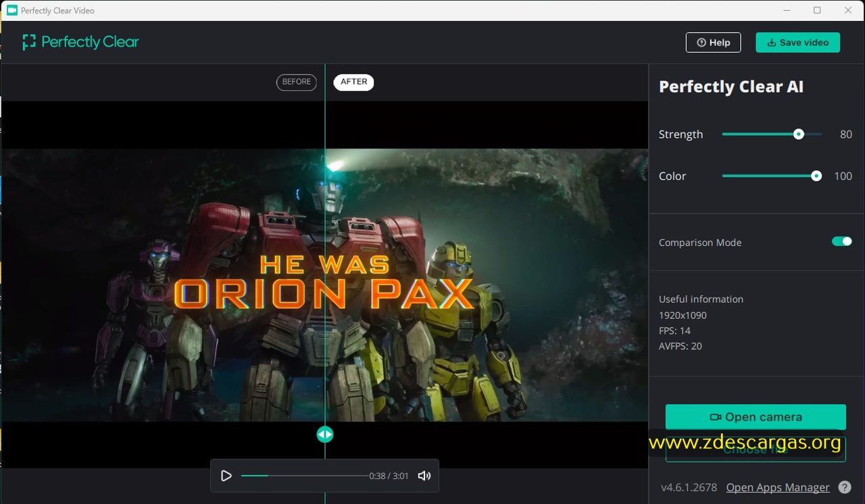Click the Strength value 80
The image size is (865, 504).
(x=846, y=134)
